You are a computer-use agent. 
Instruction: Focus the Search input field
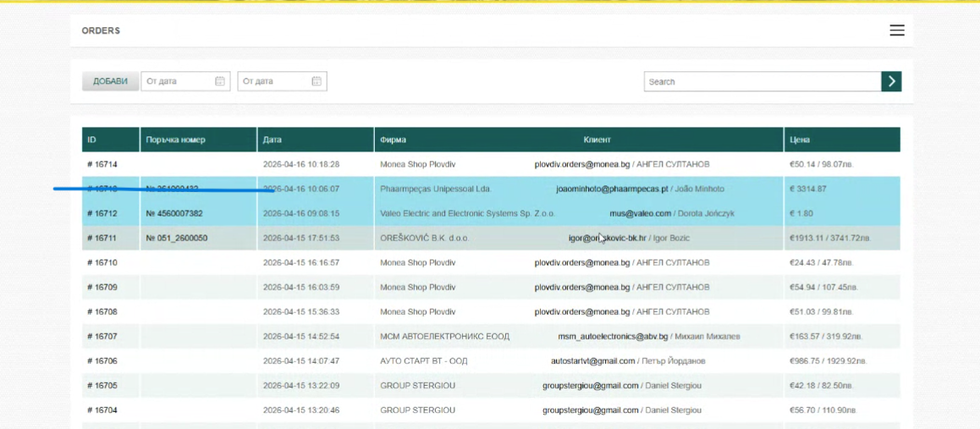coord(762,81)
